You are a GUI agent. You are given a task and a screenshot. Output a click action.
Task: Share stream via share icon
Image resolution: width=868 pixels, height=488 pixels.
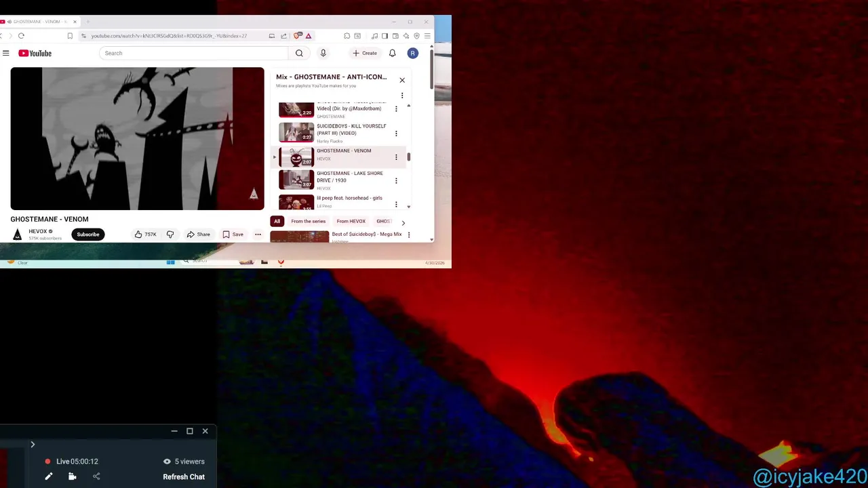(x=96, y=476)
